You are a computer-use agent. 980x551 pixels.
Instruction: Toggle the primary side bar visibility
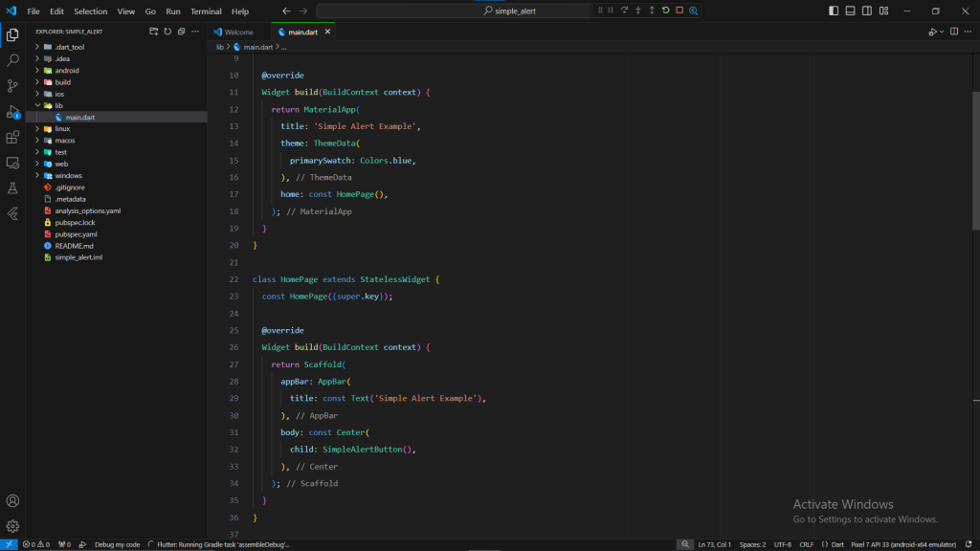(x=834, y=11)
